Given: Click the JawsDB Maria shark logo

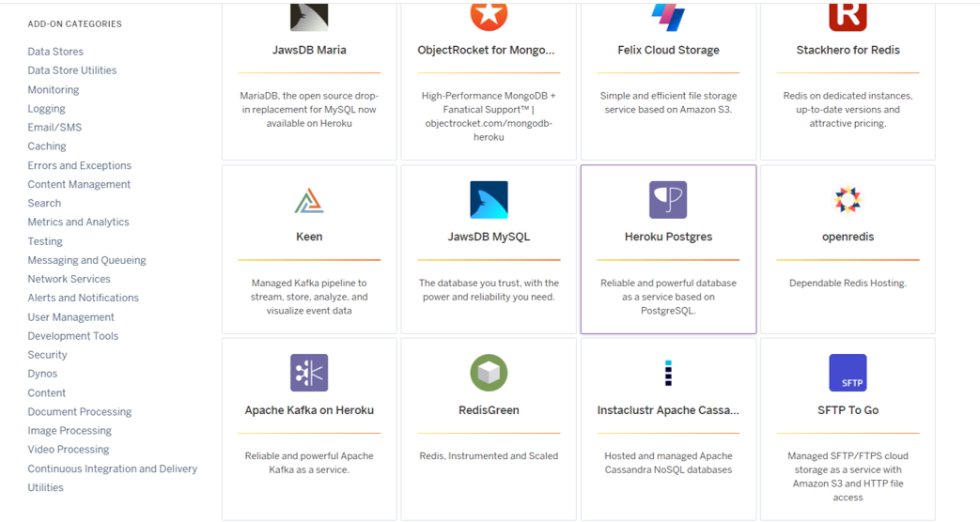Looking at the screenshot, I should [309, 17].
